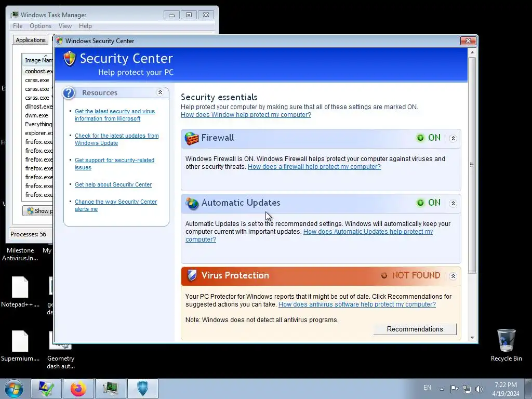Collapse the Resources panel
The width and height of the screenshot is (532, 399).
point(160,92)
